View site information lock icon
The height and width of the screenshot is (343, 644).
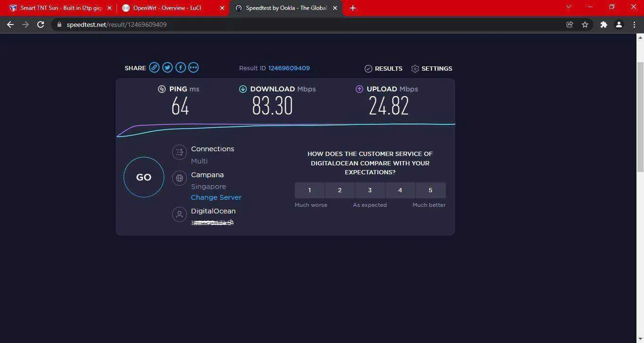[x=59, y=24]
